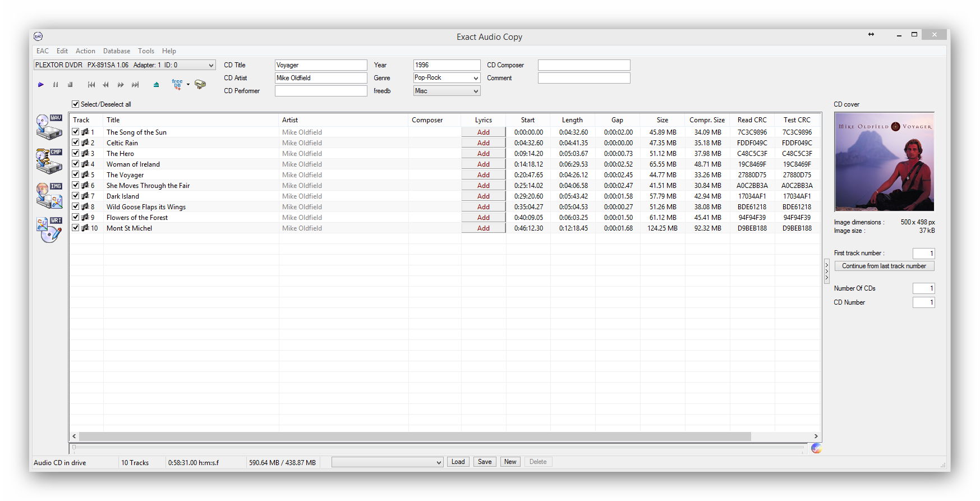Open the Action menu
The width and height of the screenshot is (980, 501).
coord(85,51)
